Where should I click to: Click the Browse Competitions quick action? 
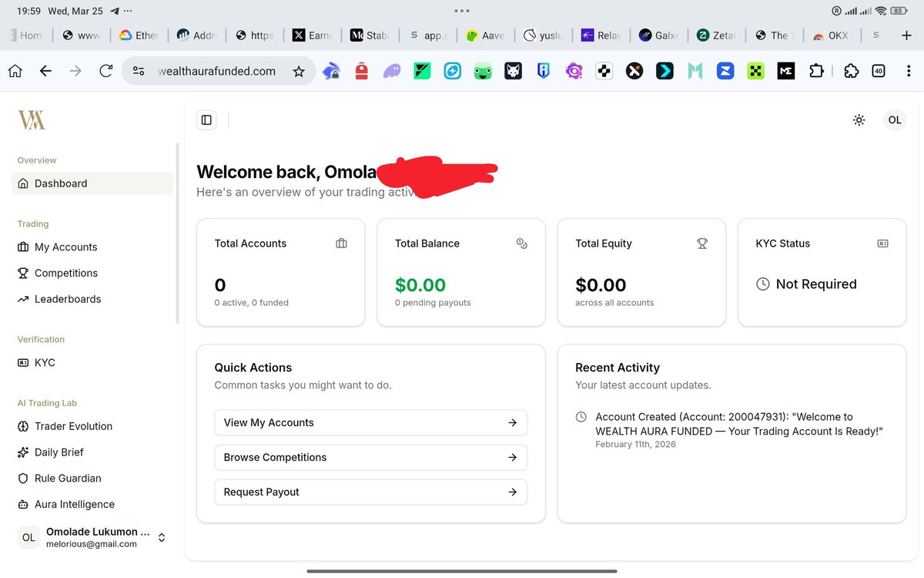coord(370,457)
